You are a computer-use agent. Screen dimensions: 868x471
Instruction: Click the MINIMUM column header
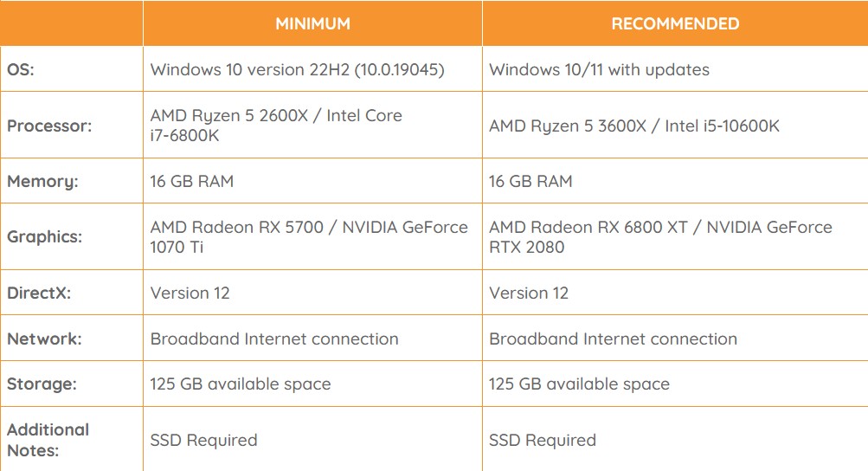pyautogui.click(x=312, y=23)
